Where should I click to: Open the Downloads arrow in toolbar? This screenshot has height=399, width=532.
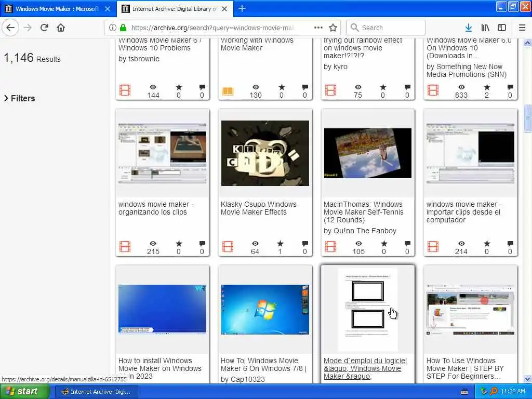click(x=469, y=28)
